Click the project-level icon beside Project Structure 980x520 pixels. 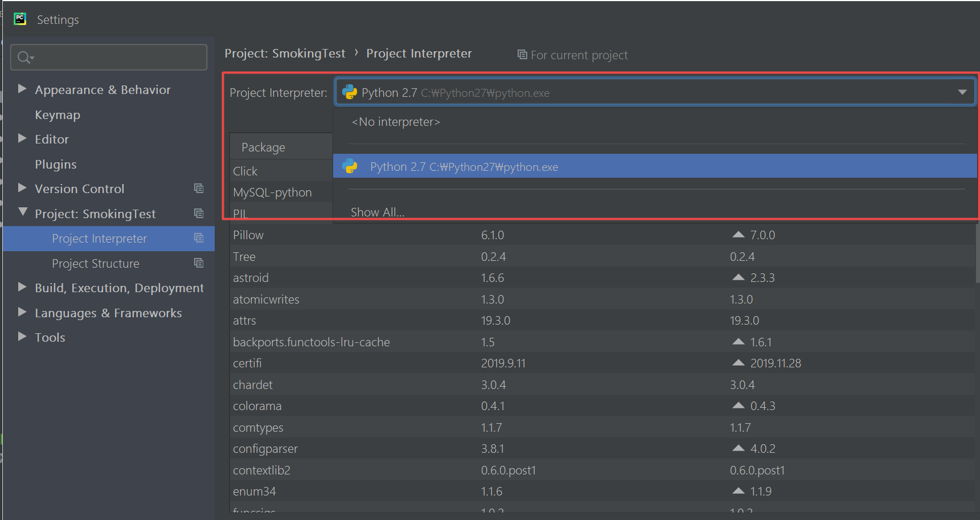pos(199,263)
